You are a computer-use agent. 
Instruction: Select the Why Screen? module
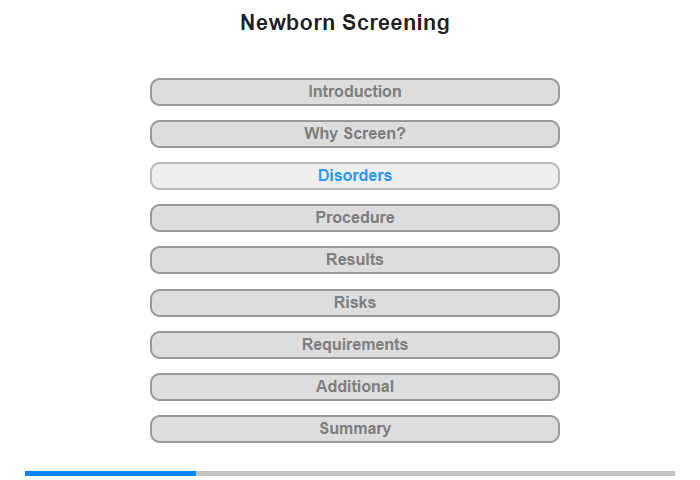click(355, 134)
